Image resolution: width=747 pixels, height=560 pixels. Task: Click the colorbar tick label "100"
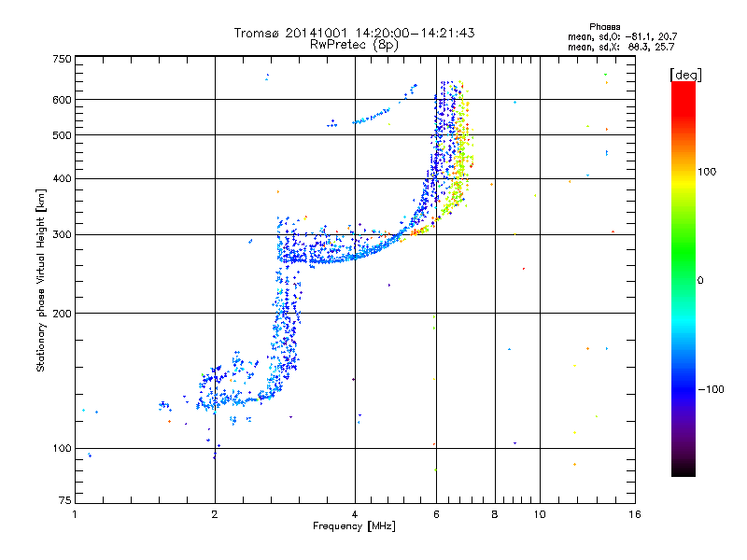click(x=707, y=172)
